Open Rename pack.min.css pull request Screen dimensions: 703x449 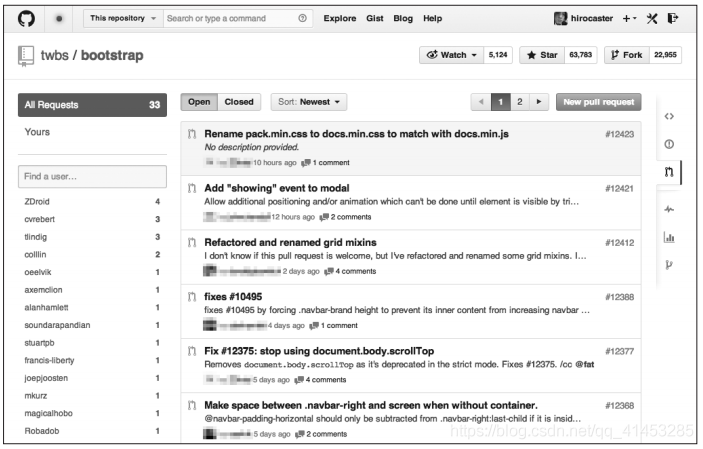pyautogui.click(x=356, y=134)
